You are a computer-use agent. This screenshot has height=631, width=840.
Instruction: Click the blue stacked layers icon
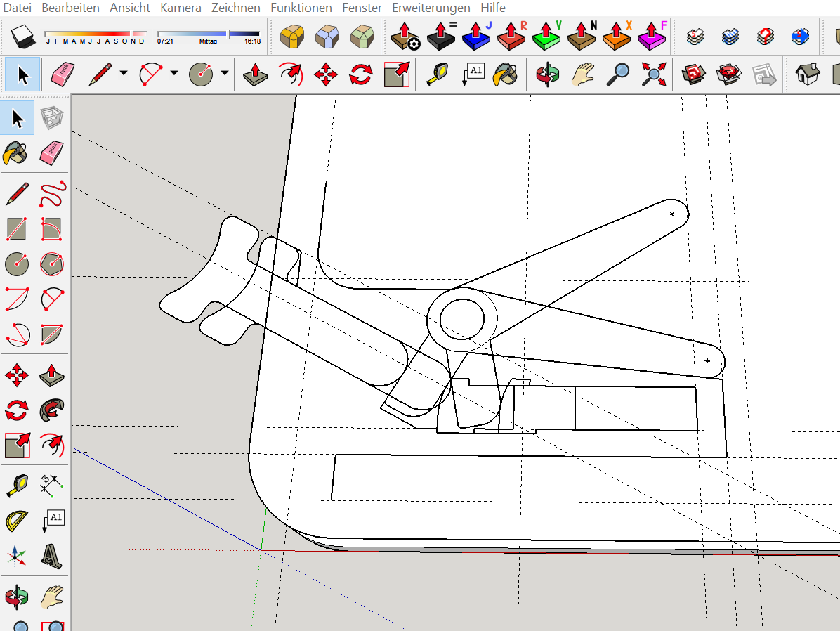(x=730, y=37)
